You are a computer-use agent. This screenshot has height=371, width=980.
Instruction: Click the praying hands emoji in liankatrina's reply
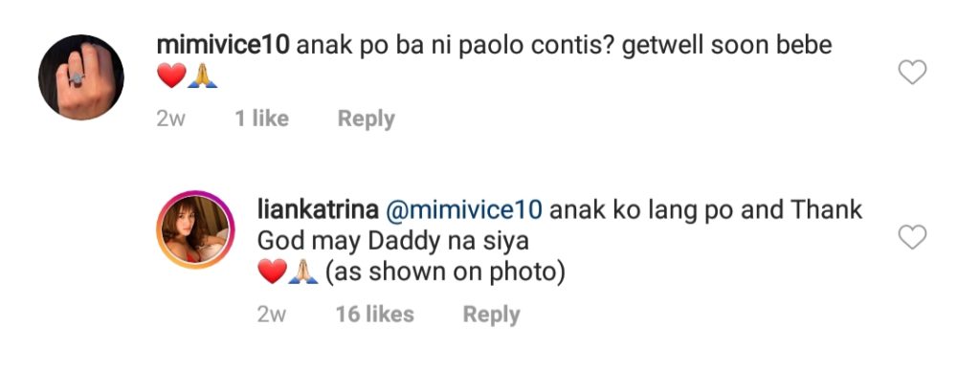[x=303, y=272]
